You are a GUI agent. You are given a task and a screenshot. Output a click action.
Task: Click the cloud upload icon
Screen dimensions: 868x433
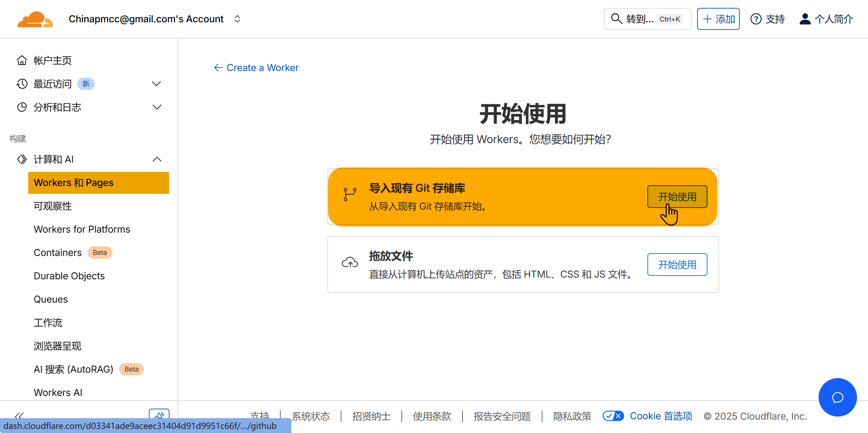(x=350, y=263)
